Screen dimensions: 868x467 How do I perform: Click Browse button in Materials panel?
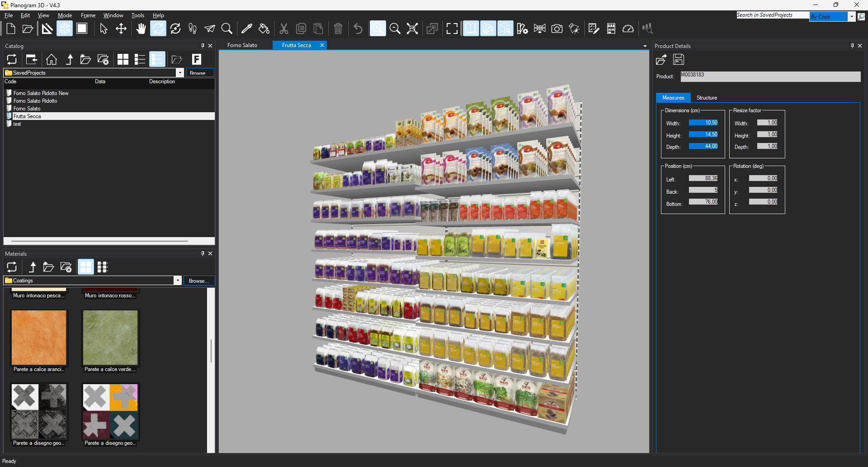click(198, 281)
